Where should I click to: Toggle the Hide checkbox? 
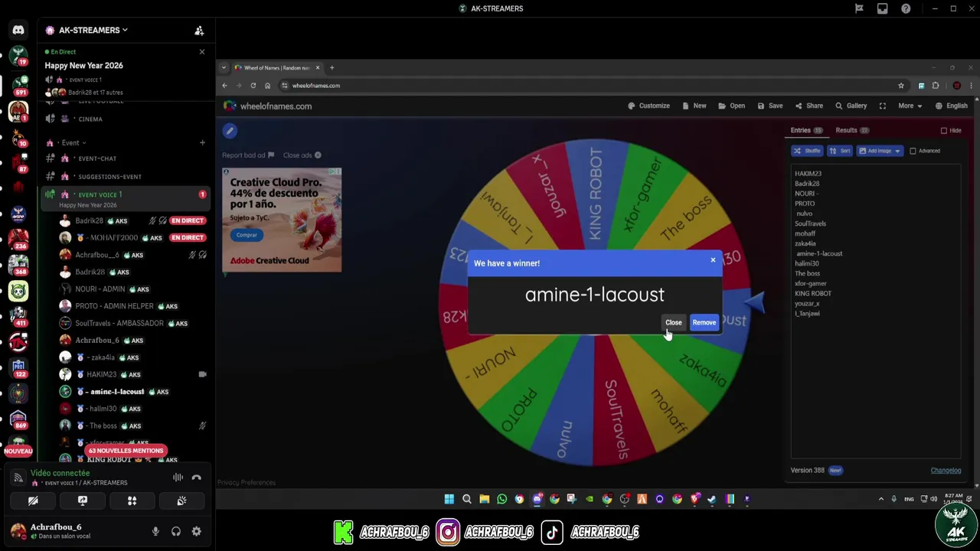coord(944,131)
